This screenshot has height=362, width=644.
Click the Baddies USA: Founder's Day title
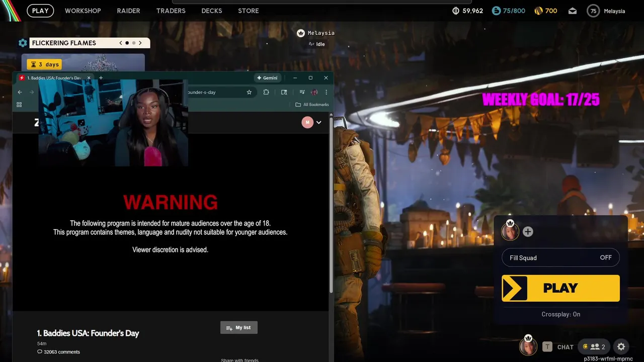[x=88, y=333]
